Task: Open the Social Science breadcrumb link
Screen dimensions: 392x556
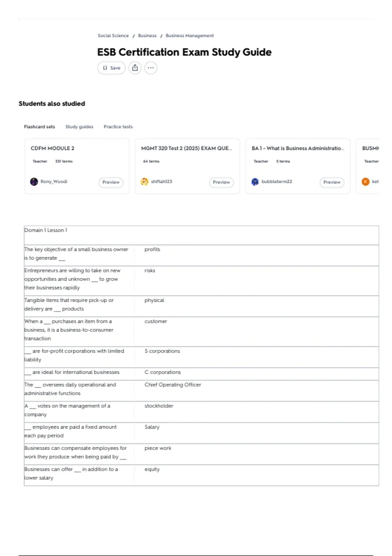Action: click(x=113, y=36)
